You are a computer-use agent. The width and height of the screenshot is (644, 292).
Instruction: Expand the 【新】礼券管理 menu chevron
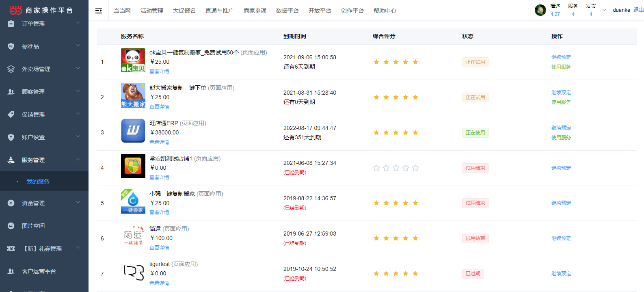pos(78,248)
